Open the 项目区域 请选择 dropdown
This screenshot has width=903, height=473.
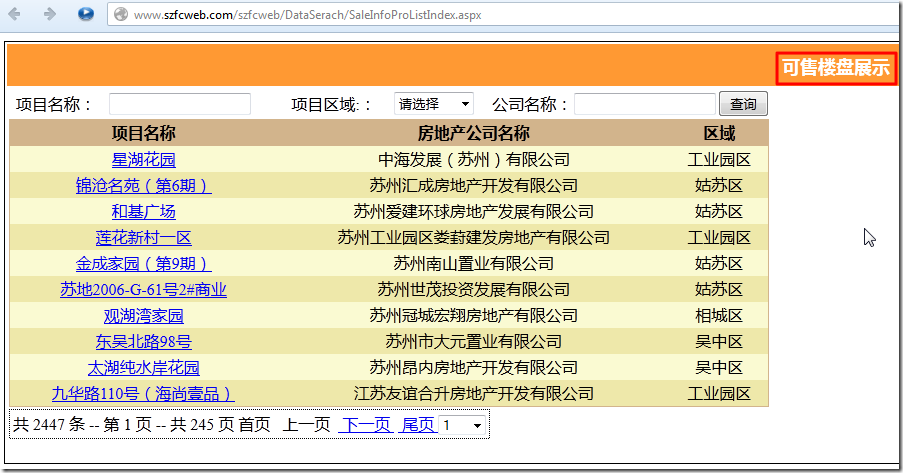coord(434,104)
